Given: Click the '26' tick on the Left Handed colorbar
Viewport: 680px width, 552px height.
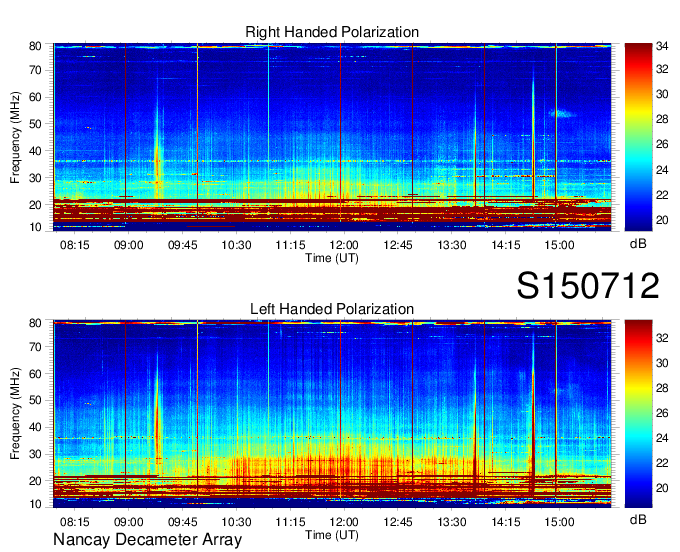Looking at the screenshot, I should click(x=662, y=413).
